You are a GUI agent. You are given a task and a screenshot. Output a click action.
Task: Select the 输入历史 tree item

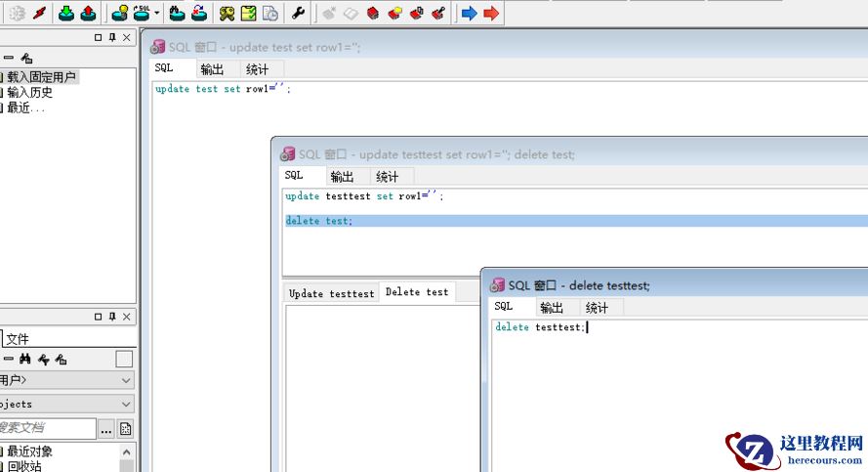click(29, 93)
